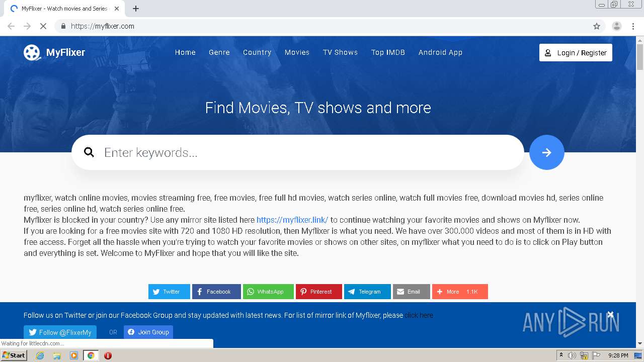Go to the TV Shows section
Viewport: 644px width, 362px height.
[340, 52]
